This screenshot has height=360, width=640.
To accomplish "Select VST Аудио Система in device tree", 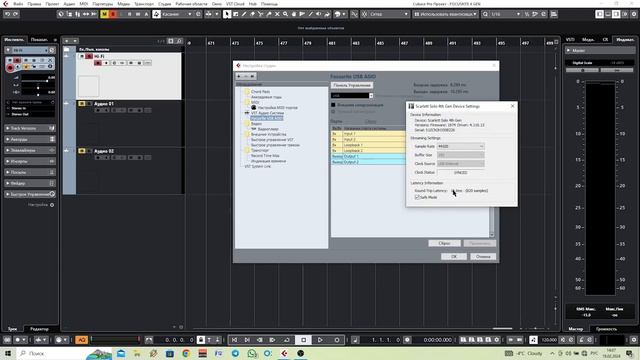I will tap(267, 113).
